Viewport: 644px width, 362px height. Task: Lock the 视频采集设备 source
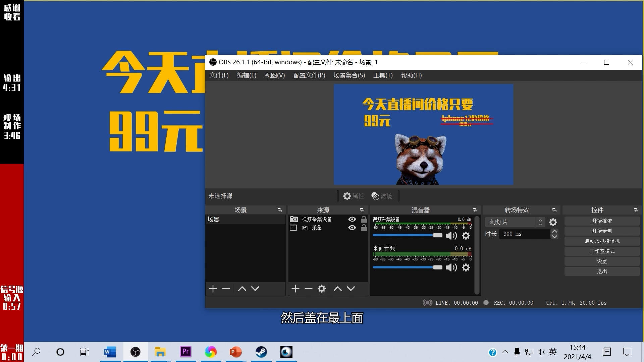click(364, 219)
